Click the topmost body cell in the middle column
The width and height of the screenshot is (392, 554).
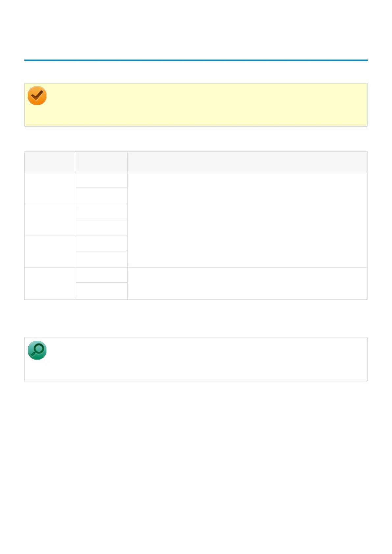102,180
